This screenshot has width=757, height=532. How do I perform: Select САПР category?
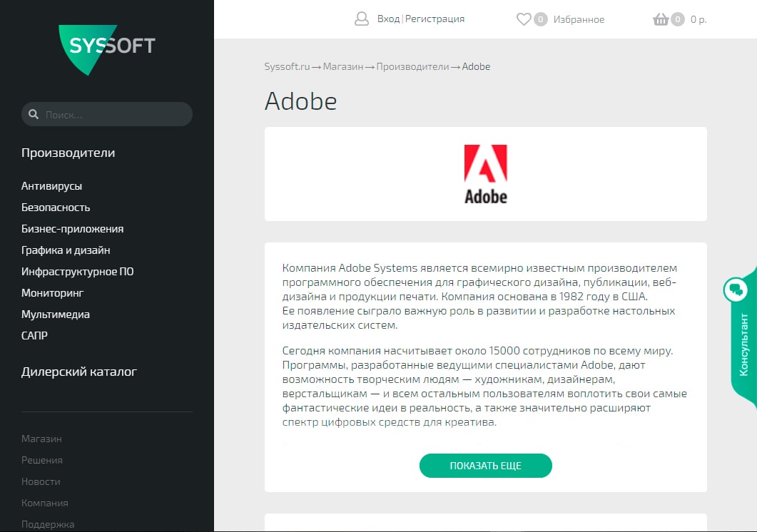(34, 335)
